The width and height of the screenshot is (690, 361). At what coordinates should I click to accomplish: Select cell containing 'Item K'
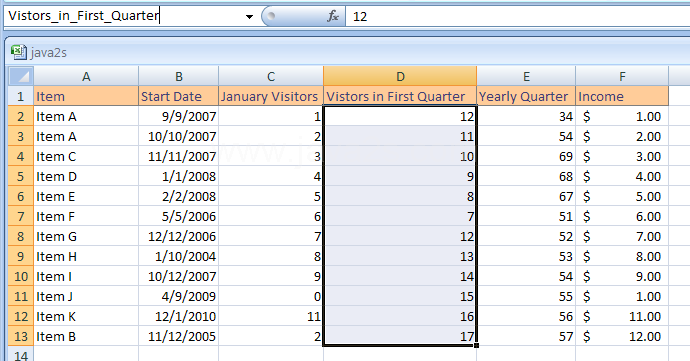(86, 317)
